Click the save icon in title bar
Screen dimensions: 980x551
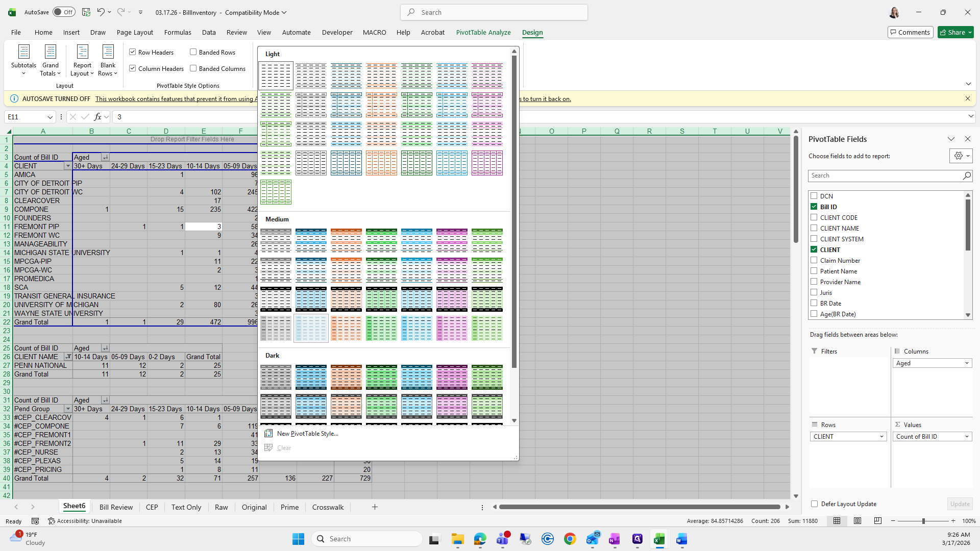(x=86, y=12)
